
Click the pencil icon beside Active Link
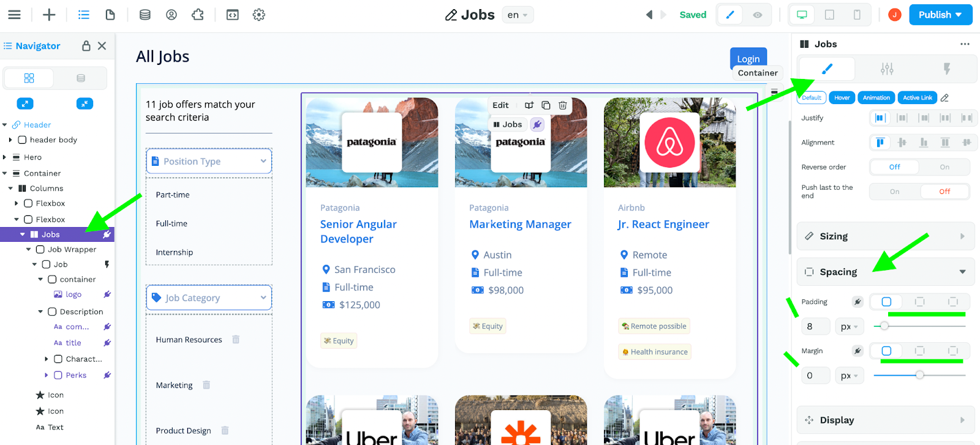(x=944, y=98)
